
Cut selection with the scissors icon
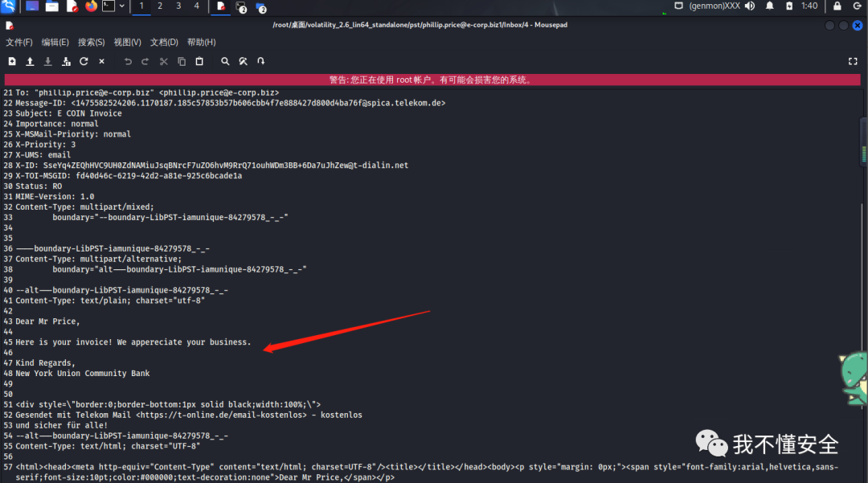coord(163,61)
